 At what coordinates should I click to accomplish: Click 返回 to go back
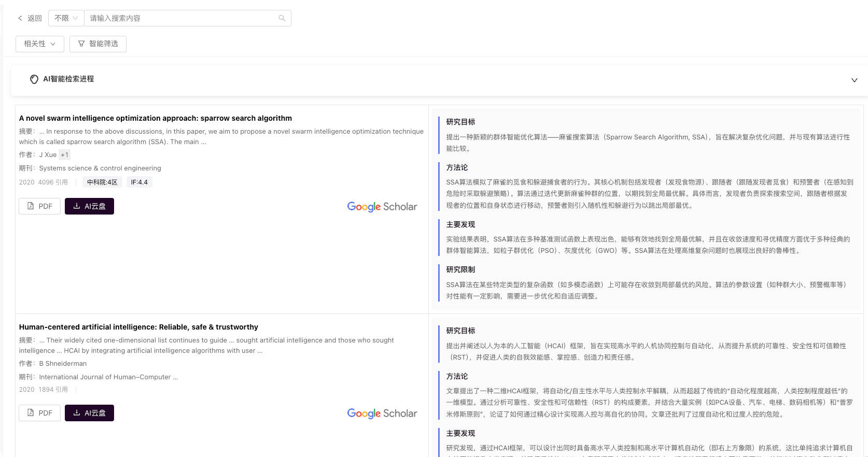click(34, 18)
